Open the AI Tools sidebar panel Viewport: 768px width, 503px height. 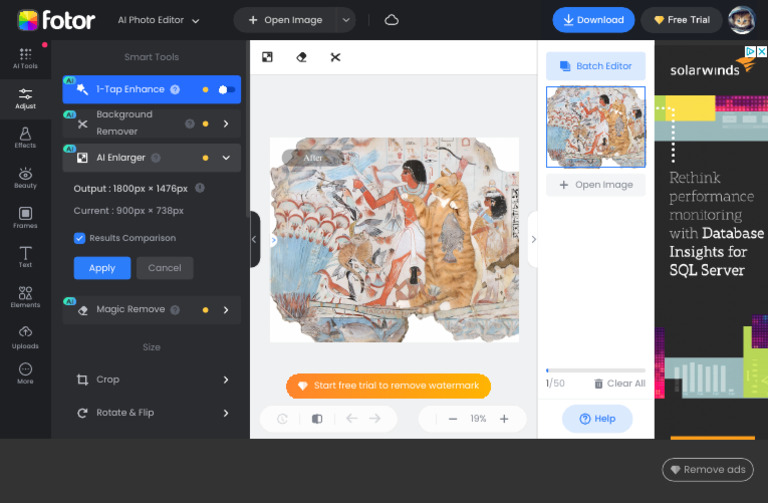click(25, 59)
